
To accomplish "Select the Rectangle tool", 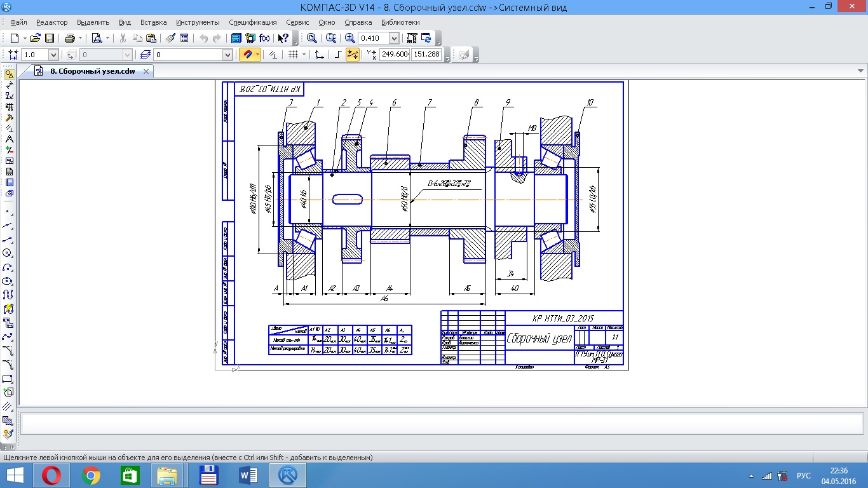I will pos(8,379).
